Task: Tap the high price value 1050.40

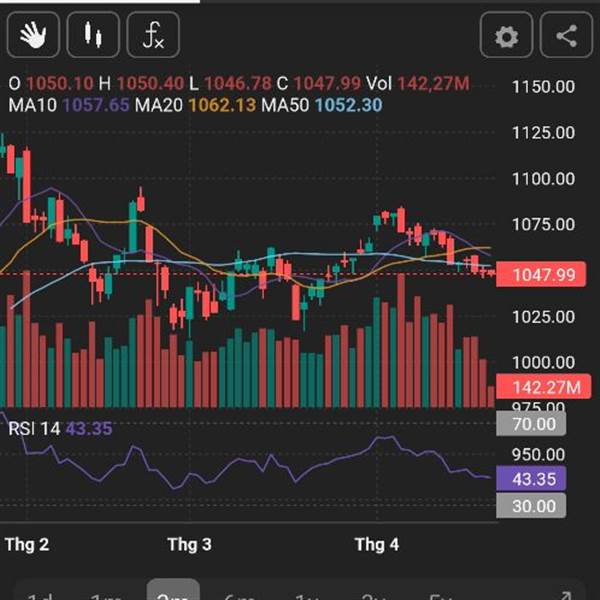Action: tap(150, 83)
